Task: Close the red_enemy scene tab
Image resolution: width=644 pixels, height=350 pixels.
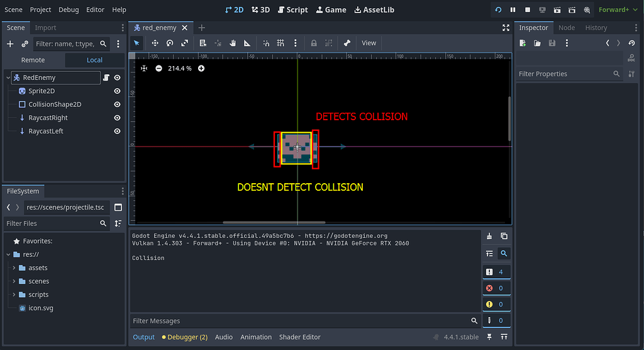Action: (x=185, y=28)
